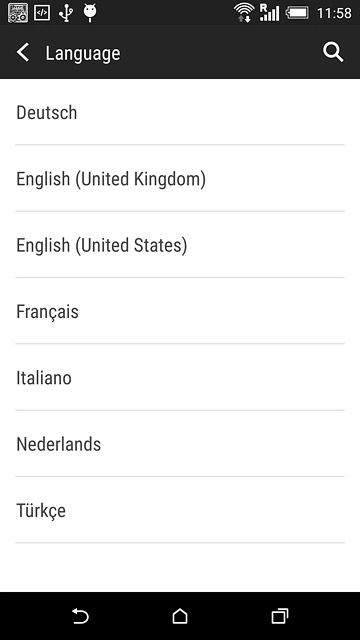Tap the signal strength roaming icon

(x=269, y=13)
